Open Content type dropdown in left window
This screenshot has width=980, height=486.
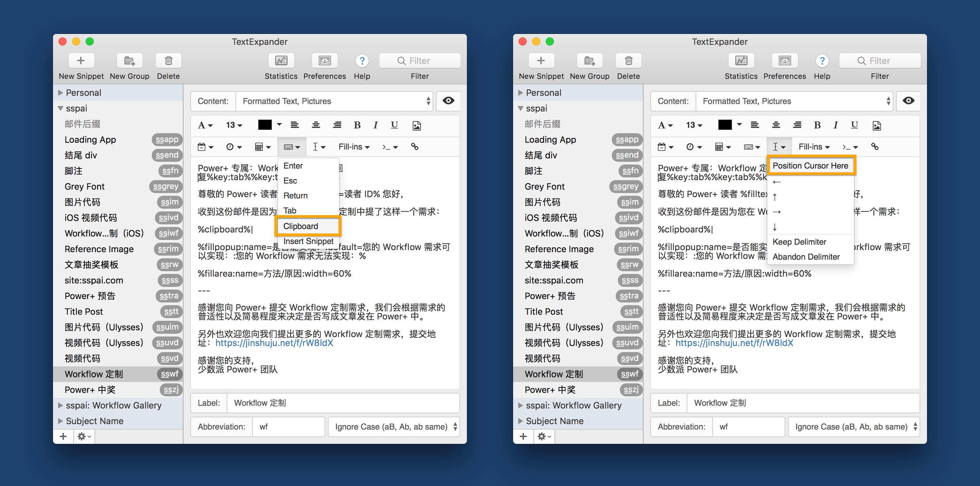[334, 101]
